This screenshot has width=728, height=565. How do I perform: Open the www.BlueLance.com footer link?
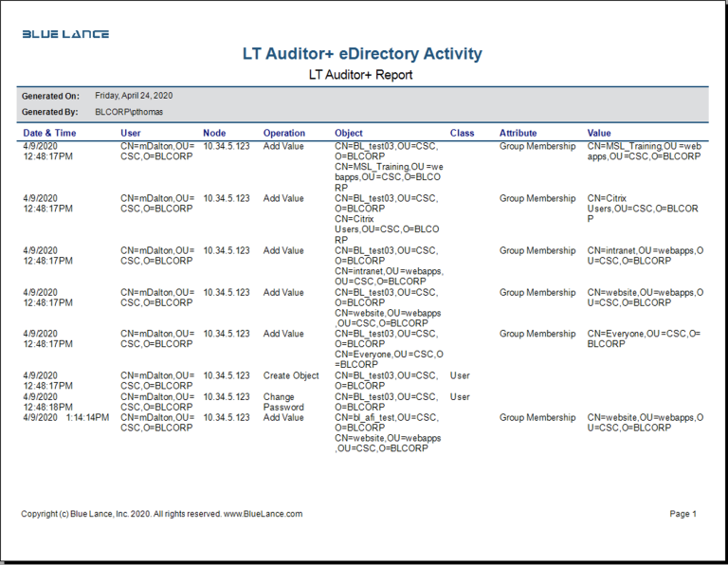[263, 514]
